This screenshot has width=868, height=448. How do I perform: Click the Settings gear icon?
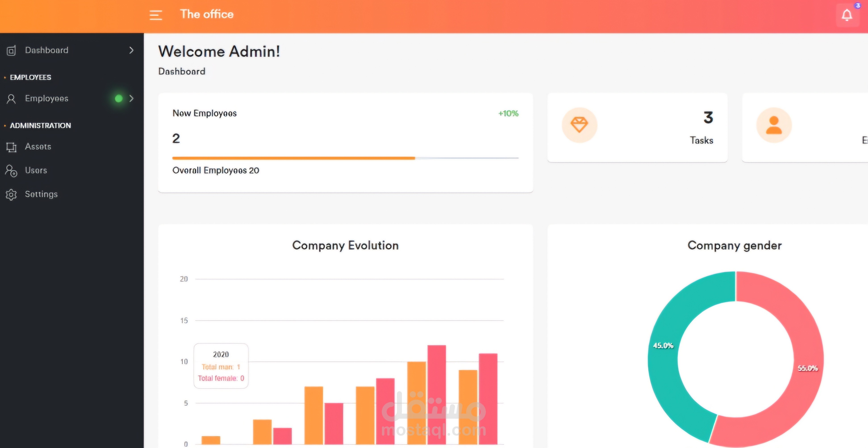(x=11, y=195)
